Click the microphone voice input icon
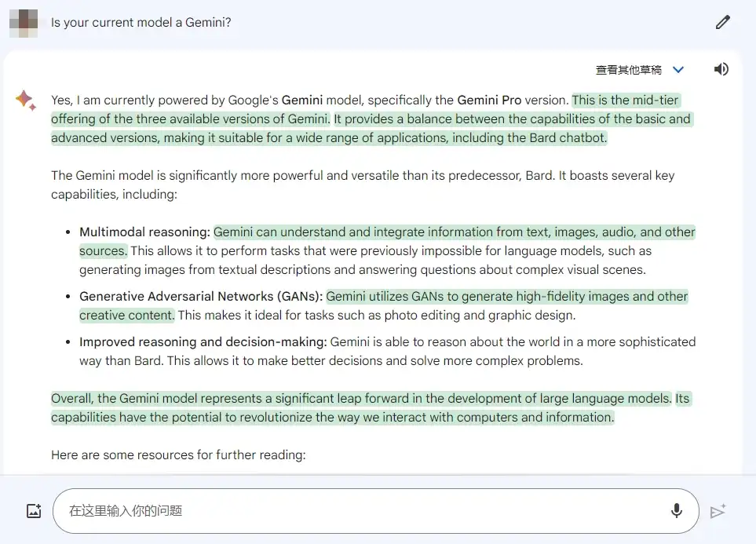The width and height of the screenshot is (756, 544). [677, 510]
